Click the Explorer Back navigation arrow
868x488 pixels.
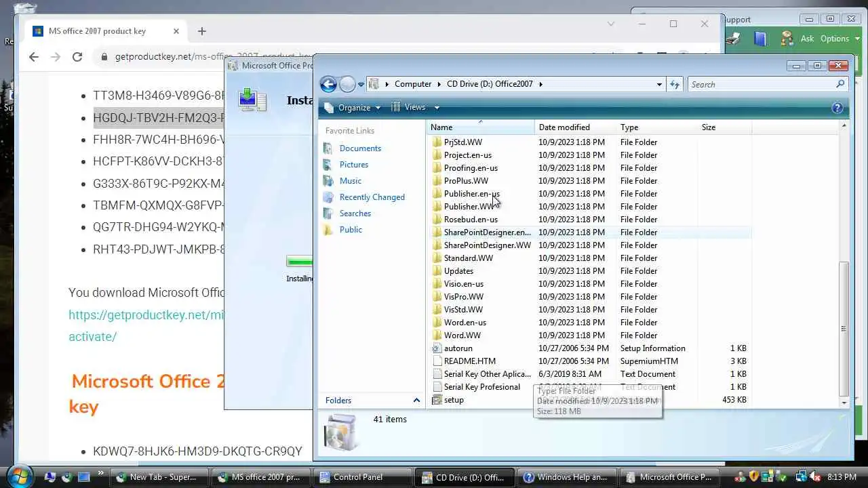[x=328, y=84]
